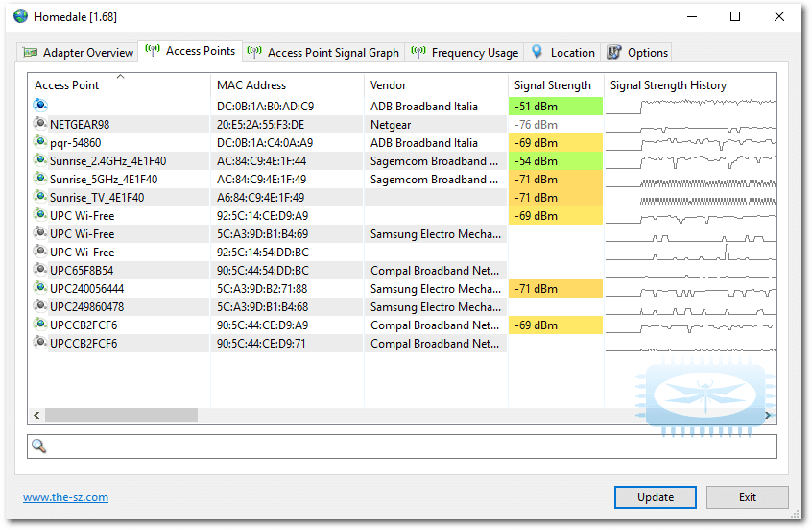The height and width of the screenshot is (530, 812).
Task: Select the UPC65F8B54 network name
Action: coord(82,271)
